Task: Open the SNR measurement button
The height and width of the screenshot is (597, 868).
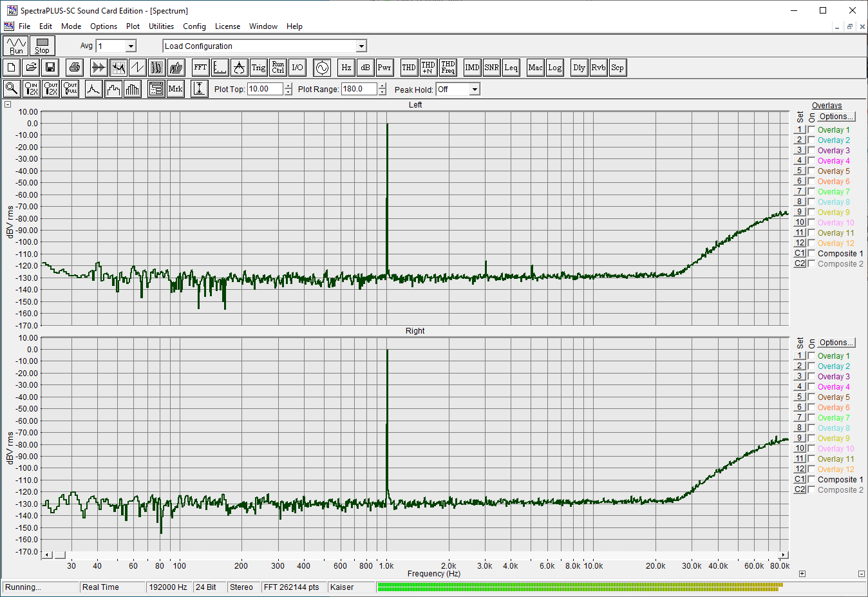Action: (x=491, y=68)
